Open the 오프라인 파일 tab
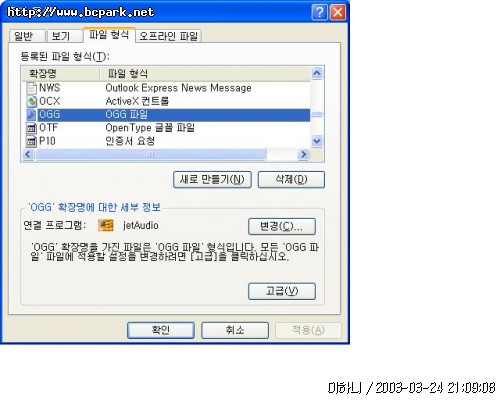The height and width of the screenshot is (400, 500). (168, 36)
